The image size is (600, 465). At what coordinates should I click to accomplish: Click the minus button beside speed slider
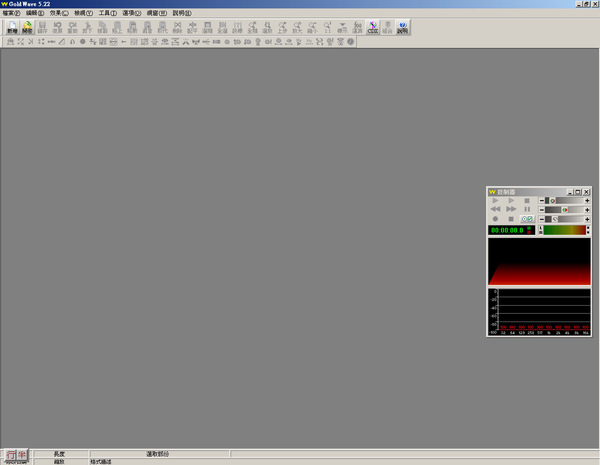(x=541, y=219)
